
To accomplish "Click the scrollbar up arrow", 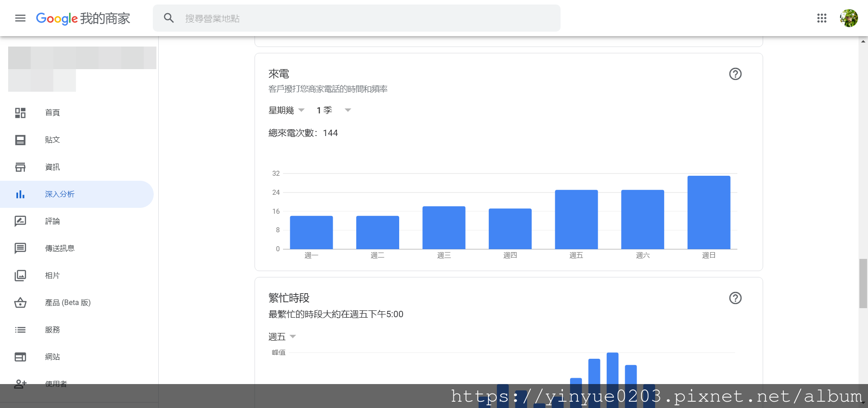I will coord(863,41).
